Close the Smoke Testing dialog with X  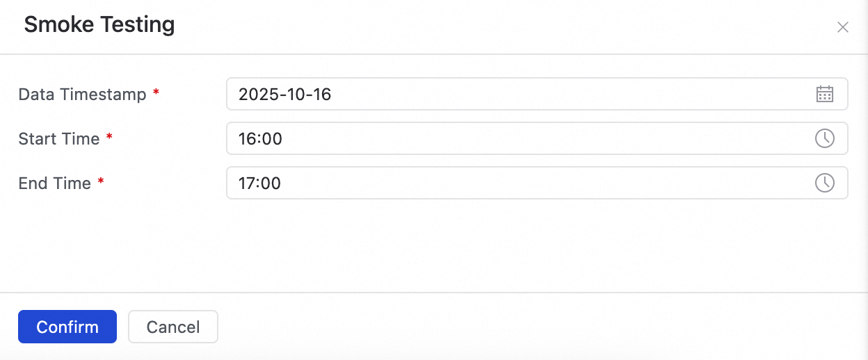(842, 28)
